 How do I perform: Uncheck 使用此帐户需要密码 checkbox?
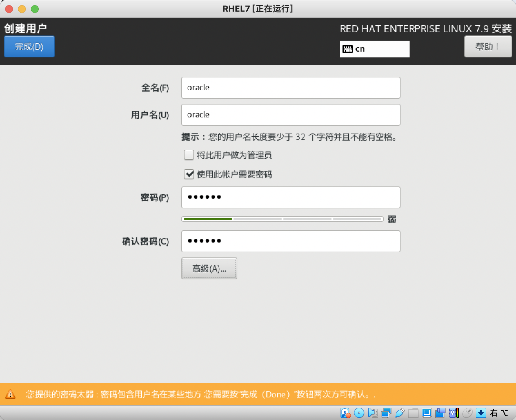(189, 174)
